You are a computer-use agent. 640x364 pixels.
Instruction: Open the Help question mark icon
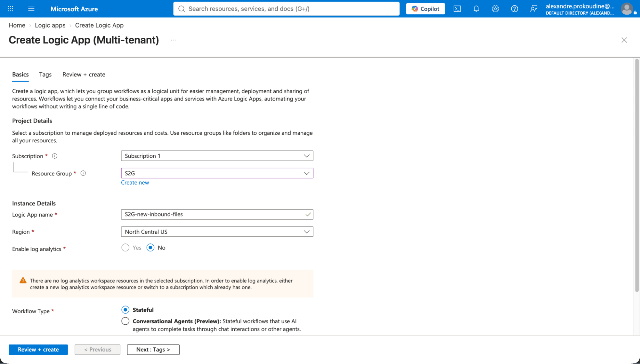tap(514, 9)
